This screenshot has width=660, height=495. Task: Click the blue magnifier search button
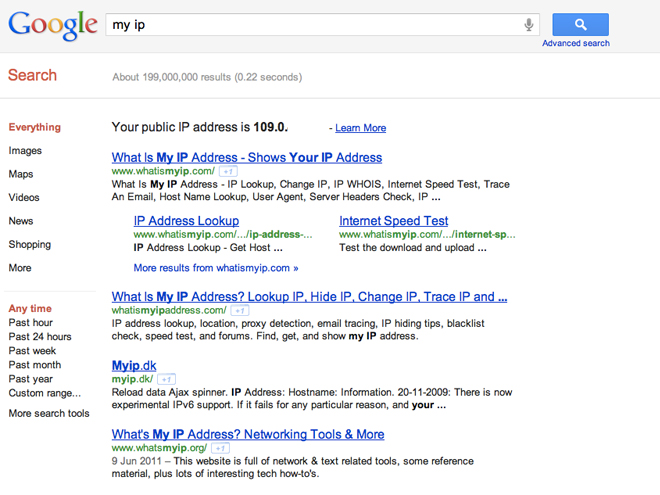pos(580,24)
